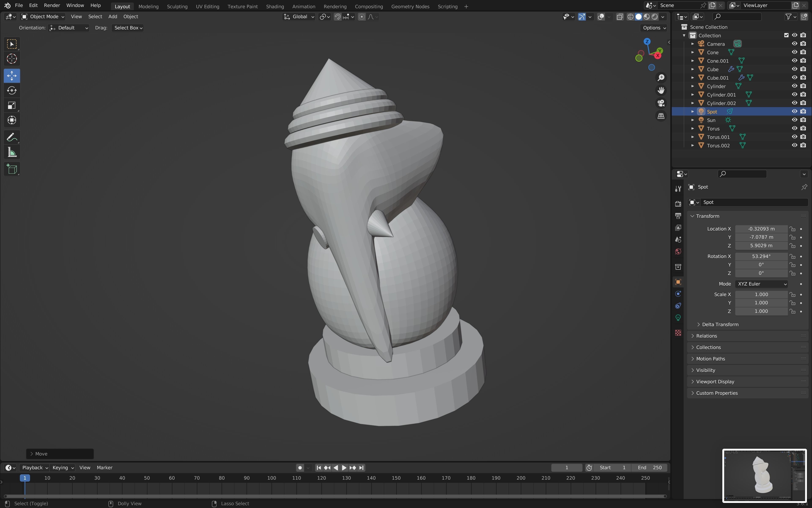Image resolution: width=812 pixels, height=508 pixels.
Task: Open the World properties tab
Action: pos(678,252)
